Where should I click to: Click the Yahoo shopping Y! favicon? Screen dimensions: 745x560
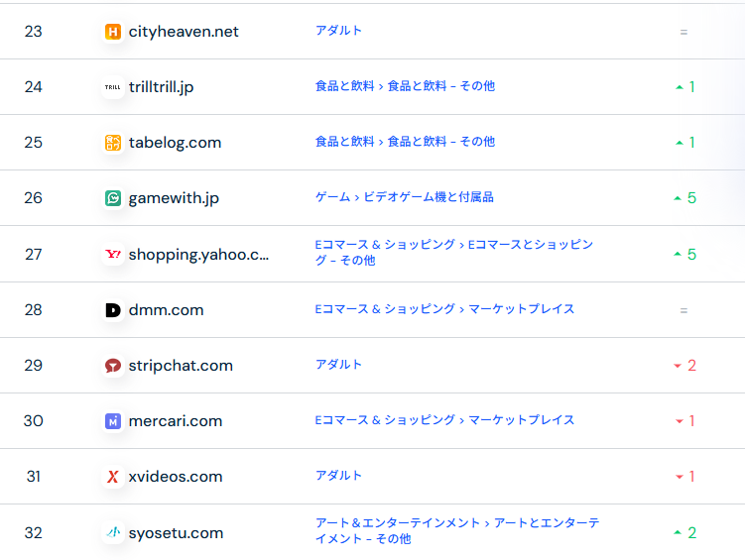tap(113, 255)
